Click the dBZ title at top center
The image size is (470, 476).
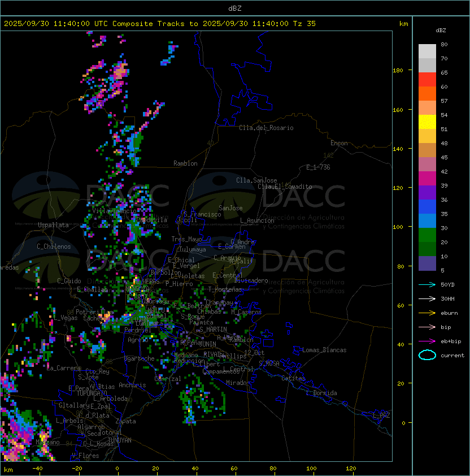click(x=235, y=8)
